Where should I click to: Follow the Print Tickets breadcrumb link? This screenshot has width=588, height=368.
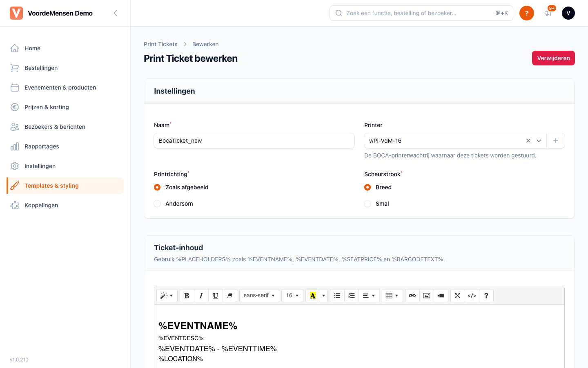[160, 44]
